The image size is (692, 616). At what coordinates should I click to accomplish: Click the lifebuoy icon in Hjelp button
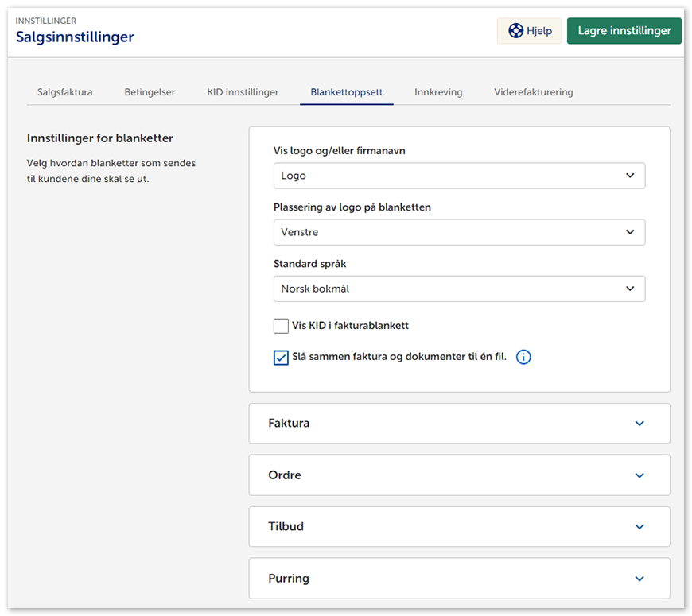516,31
